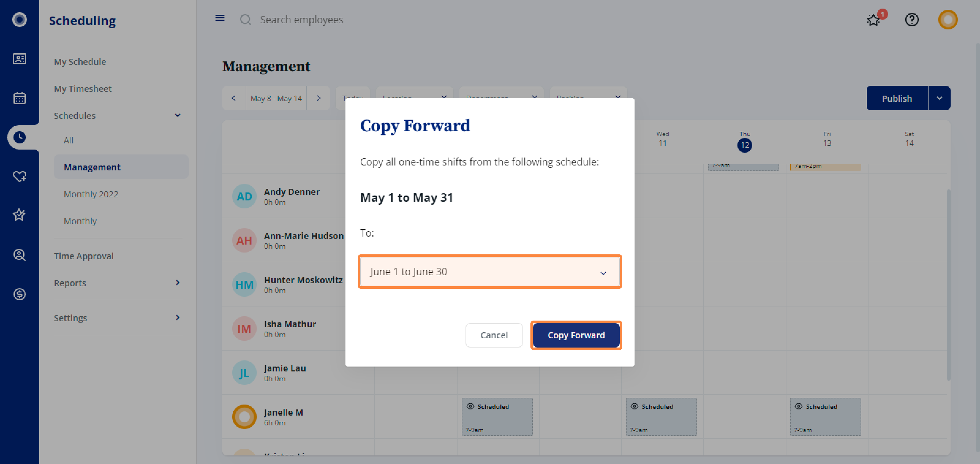
Task: Click the help question mark icon
Action: pos(911,19)
